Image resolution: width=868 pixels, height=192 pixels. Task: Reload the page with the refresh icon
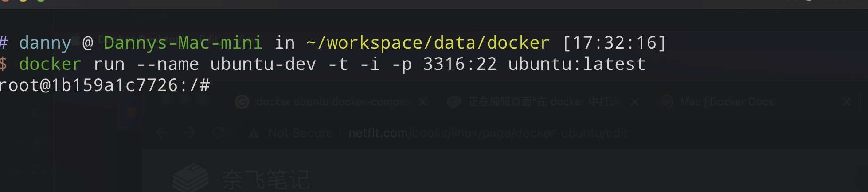click(x=218, y=133)
